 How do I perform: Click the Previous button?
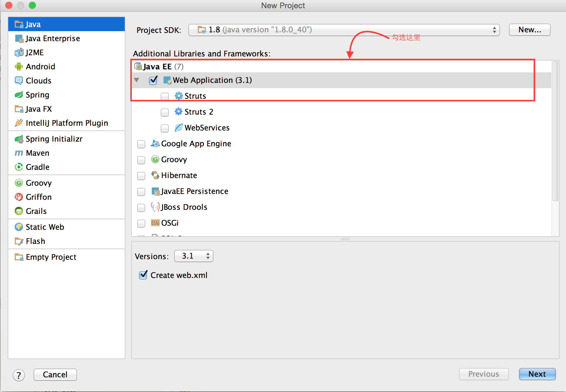[x=484, y=374]
